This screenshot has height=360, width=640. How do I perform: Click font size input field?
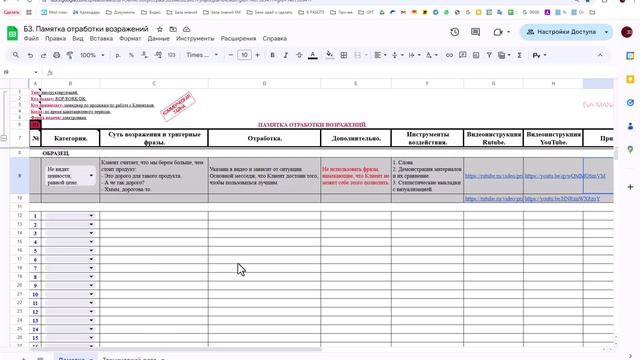[244, 55]
